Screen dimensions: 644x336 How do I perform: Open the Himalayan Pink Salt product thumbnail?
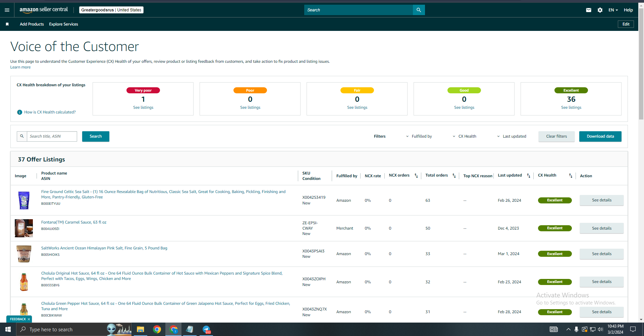pos(24,254)
